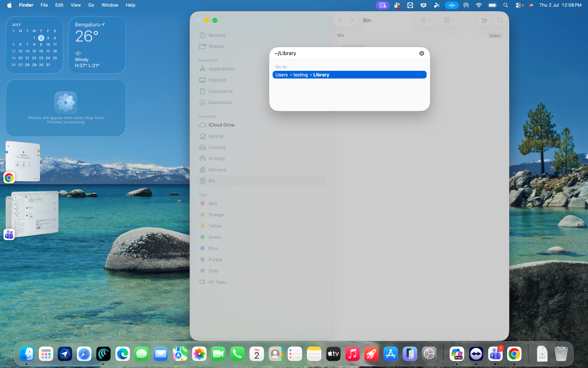The image size is (588, 368).
Task: Open the Go menu
Action: [91, 5]
